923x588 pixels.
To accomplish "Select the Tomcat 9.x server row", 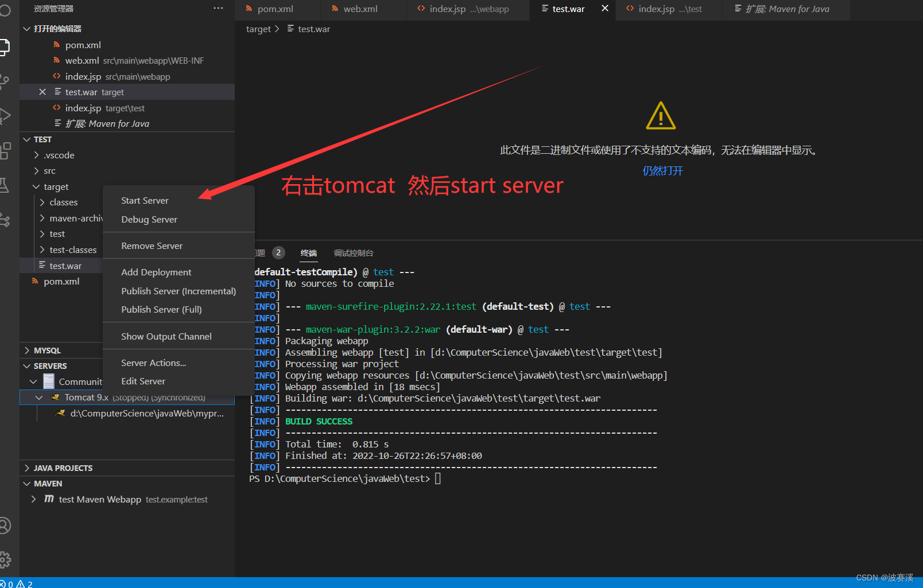I will click(x=127, y=399).
